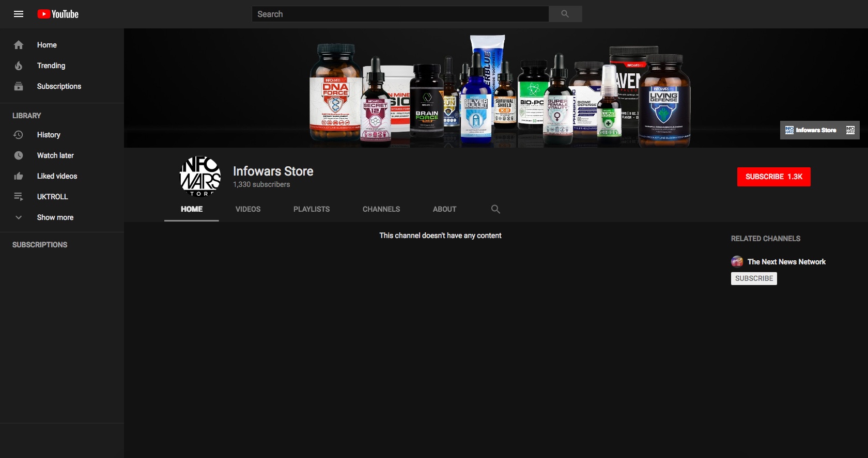Open the Channels tab

[x=381, y=209]
